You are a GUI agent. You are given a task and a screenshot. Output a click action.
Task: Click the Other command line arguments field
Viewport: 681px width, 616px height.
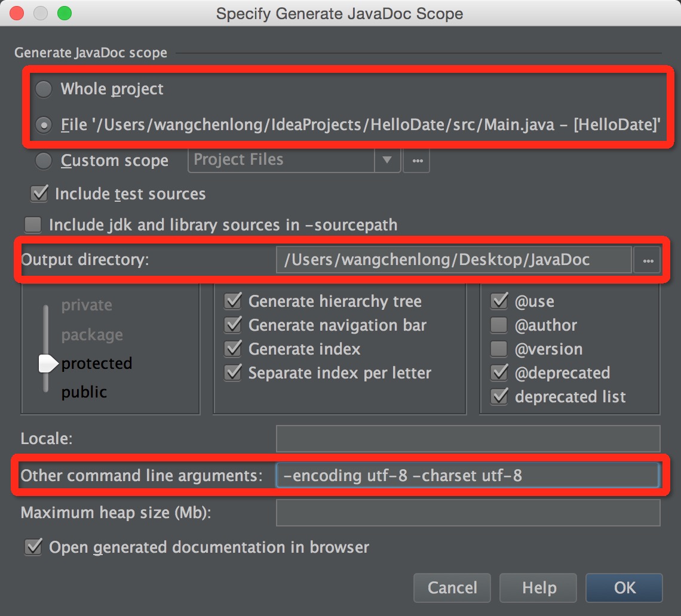(x=468, y=475)
